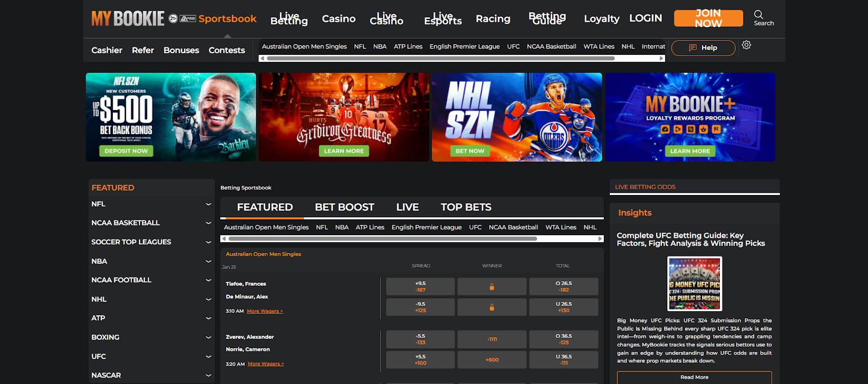This screenshot has width=868, height=384.
Task: Click Australian Open Men Singles section heading
Action: click(263, 254)
